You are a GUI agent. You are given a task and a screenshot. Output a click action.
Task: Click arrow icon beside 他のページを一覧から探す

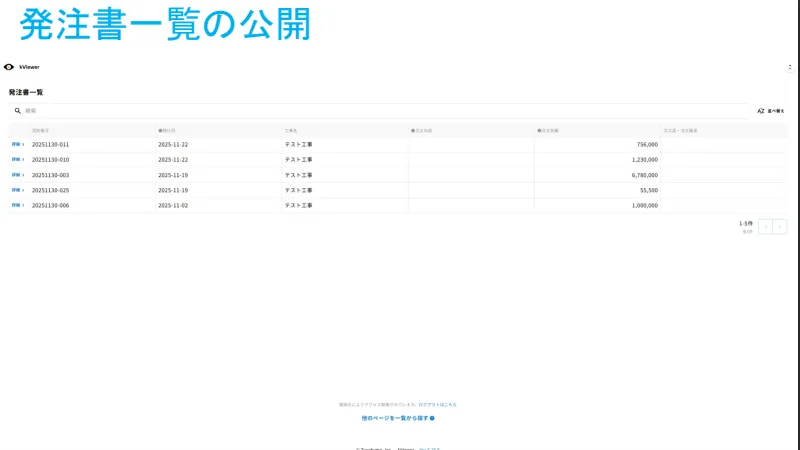[432, 418]
